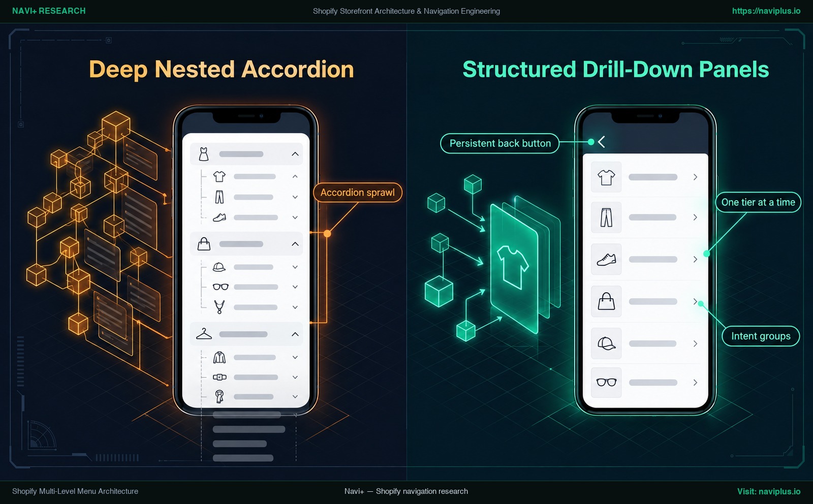Follow the "Visit: naviplus.io" footer link
Viewport: 813px width, 504px height.
pos(769,491)
